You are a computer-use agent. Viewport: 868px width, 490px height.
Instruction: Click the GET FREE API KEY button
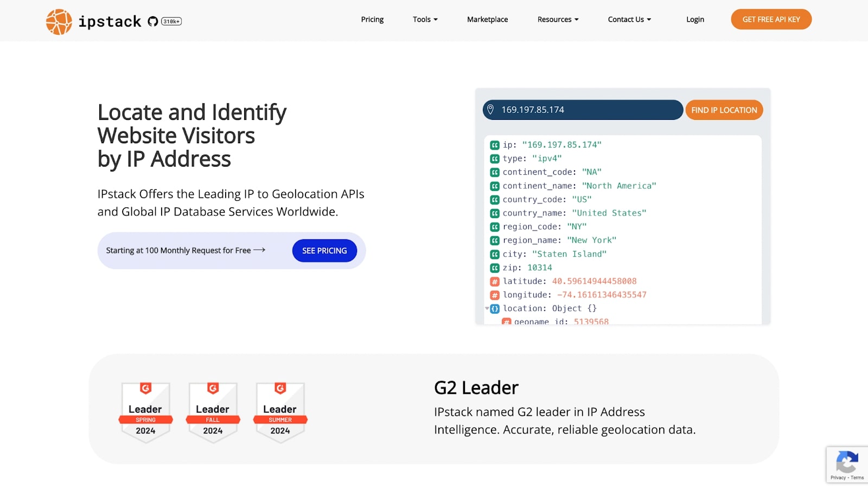coord(771,20)
